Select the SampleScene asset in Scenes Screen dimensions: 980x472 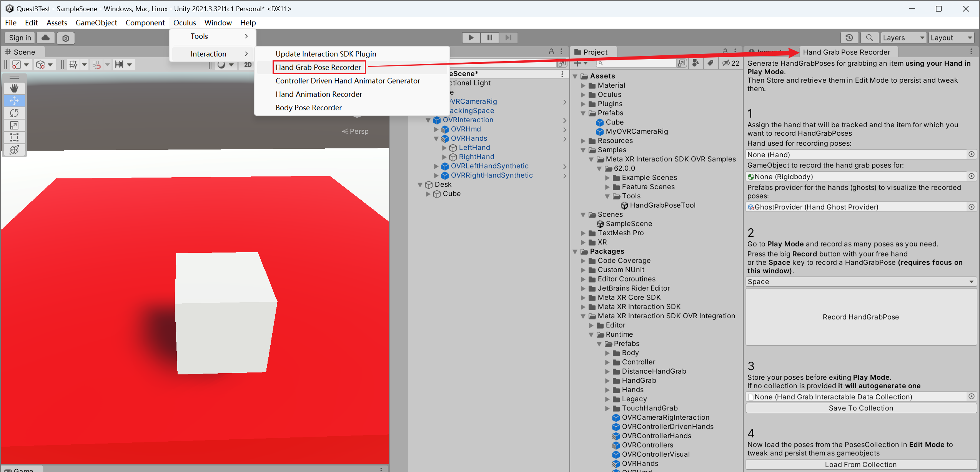click(x=624, y=224)
